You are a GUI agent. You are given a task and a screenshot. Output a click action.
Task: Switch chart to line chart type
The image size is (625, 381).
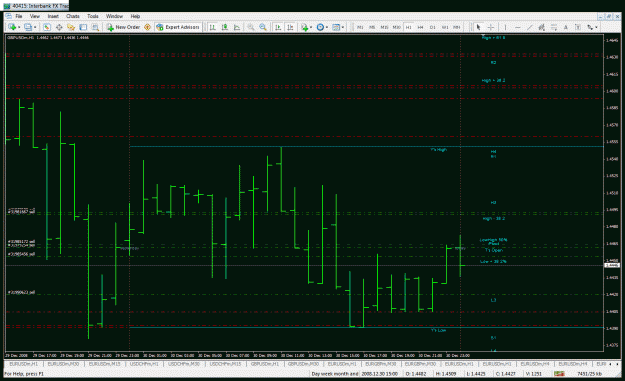pyautogui.click(x=237, y=27)
